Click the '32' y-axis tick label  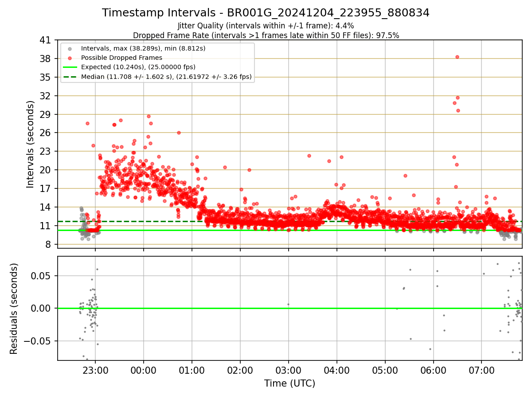[x=45, y=96]
